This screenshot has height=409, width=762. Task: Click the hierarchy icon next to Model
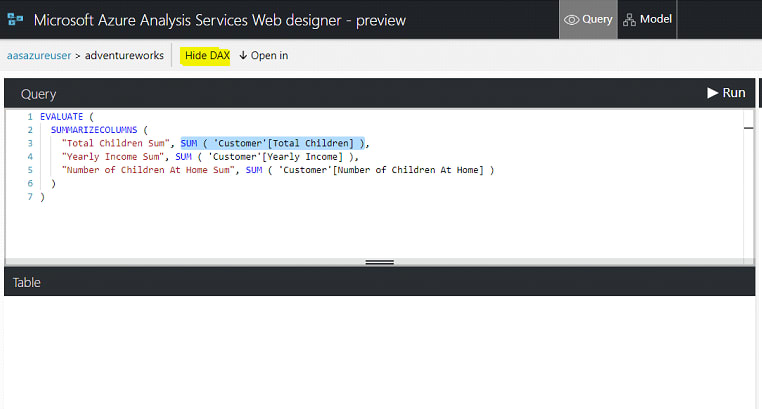pyautogui.click(x=629, y=20)
